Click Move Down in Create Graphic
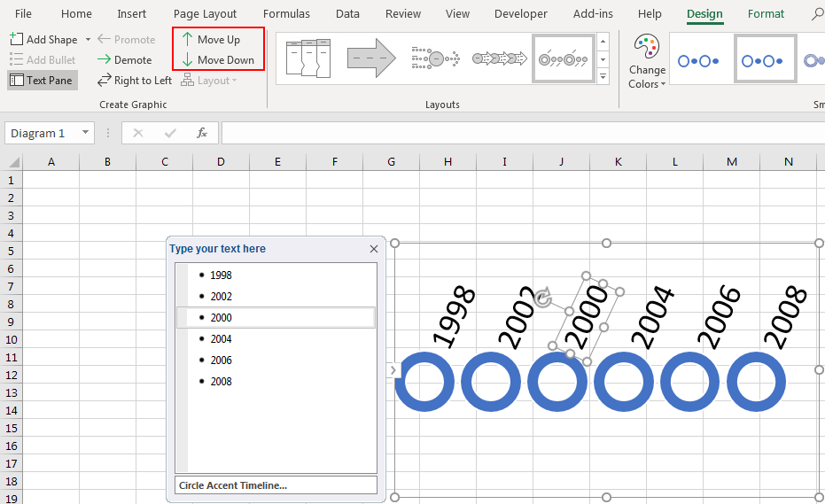 [218, 60]
